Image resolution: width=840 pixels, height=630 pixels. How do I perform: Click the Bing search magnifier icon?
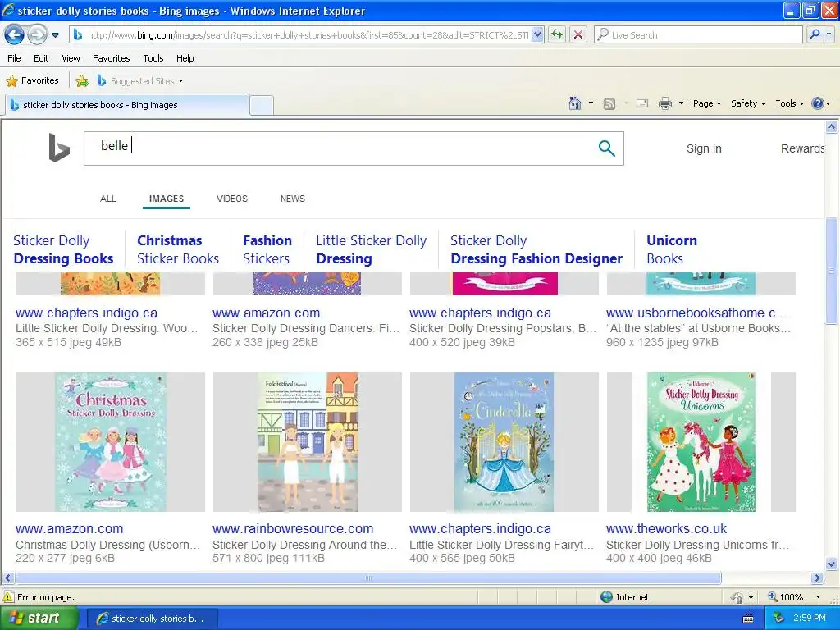[x=606, y=148]
